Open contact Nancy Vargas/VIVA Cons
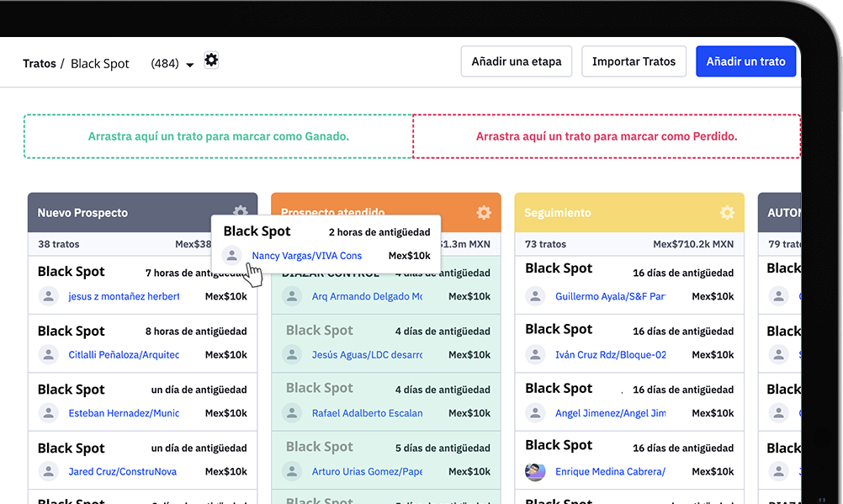 coord(306,256)
